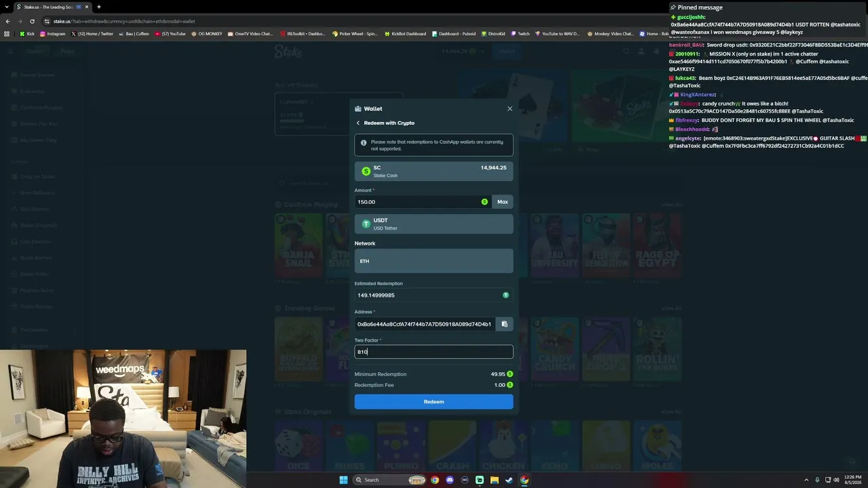Open the YouTube bookmark
868x488 pixels.
pos(170,33)
